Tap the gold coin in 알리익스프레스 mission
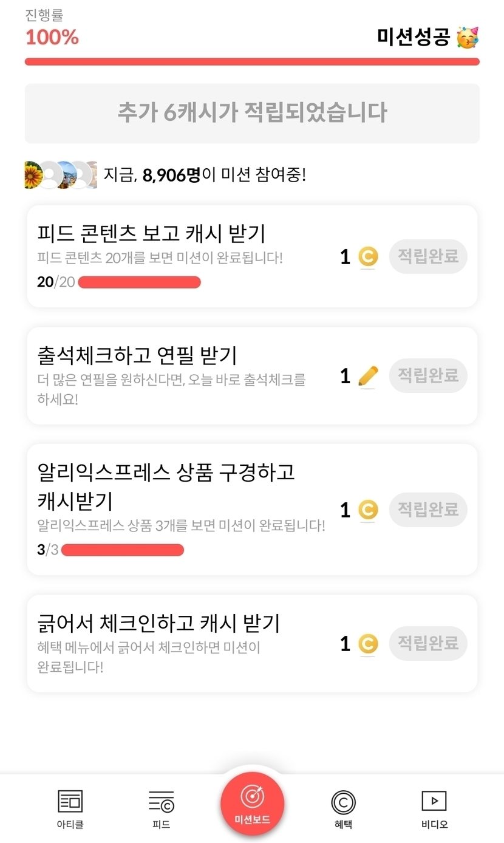This screenshot has width=504, height=843. click(x=367, y=510)
